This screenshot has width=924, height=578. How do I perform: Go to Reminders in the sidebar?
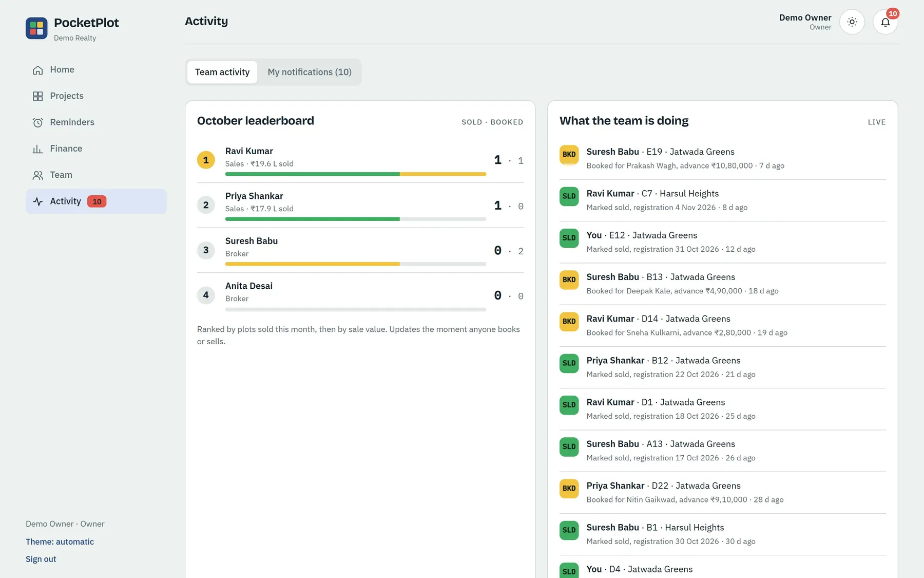click(x=96, y=122)
